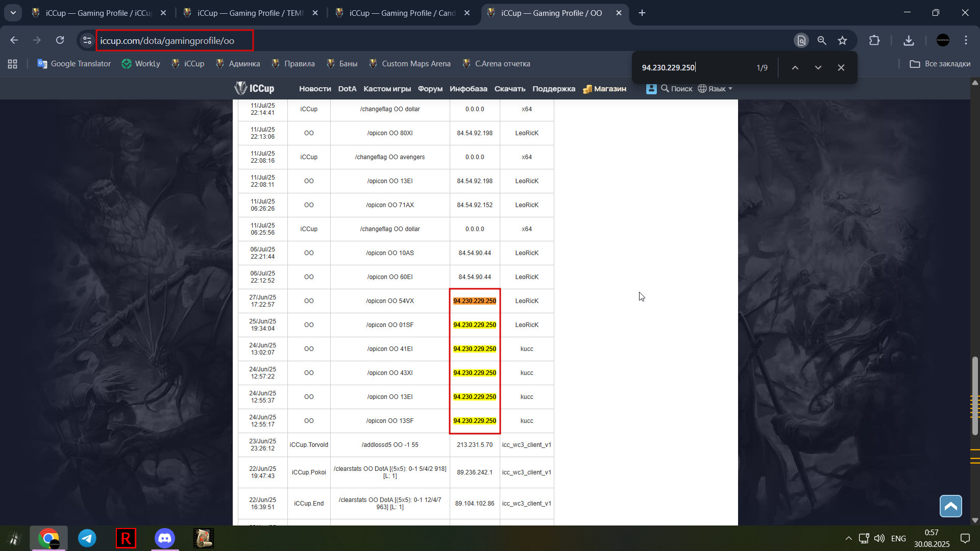
Task: Open the C.Arena отчетка bookmark
Action: click(496, 64)
